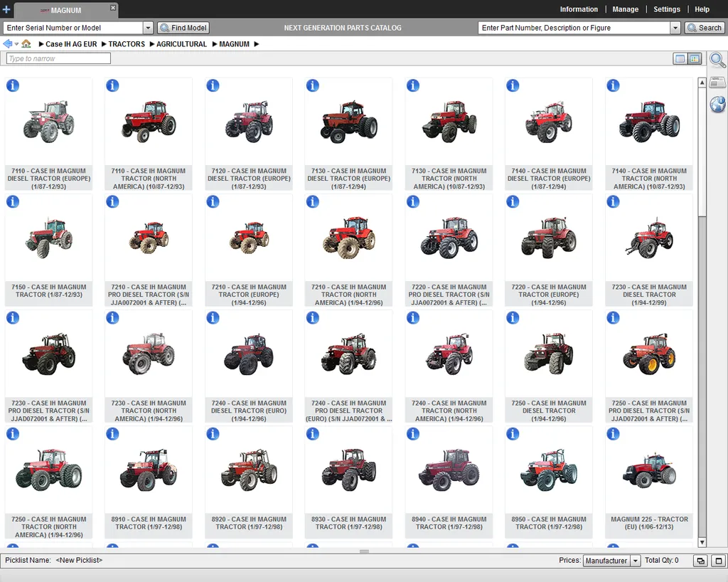
Task: Show info for 7120 Diesel Tractor (Europe)
Action: [213, 85]
